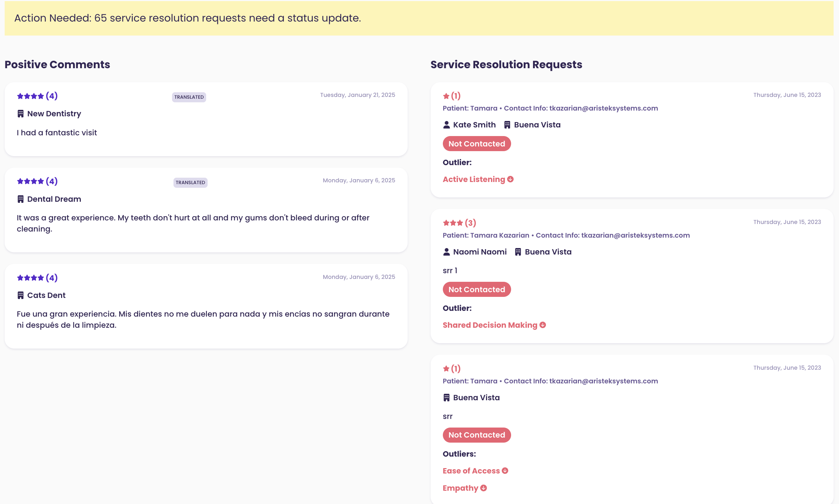Click the four-star rating on Dental Dream review
Viewport: 839px width, 504px height.
(37, 181)
